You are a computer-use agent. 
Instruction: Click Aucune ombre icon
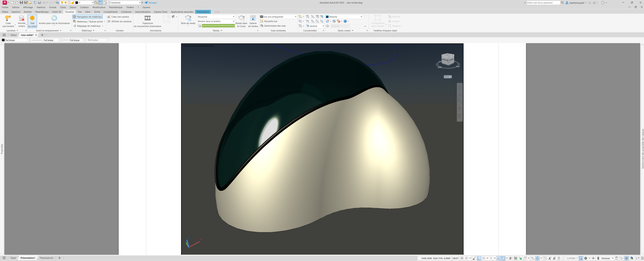click(x=22, y=18)
